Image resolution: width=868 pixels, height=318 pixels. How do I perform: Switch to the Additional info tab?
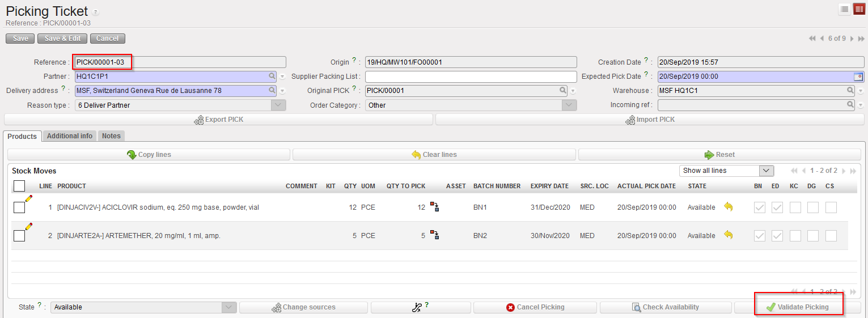[x=70, y=136]
